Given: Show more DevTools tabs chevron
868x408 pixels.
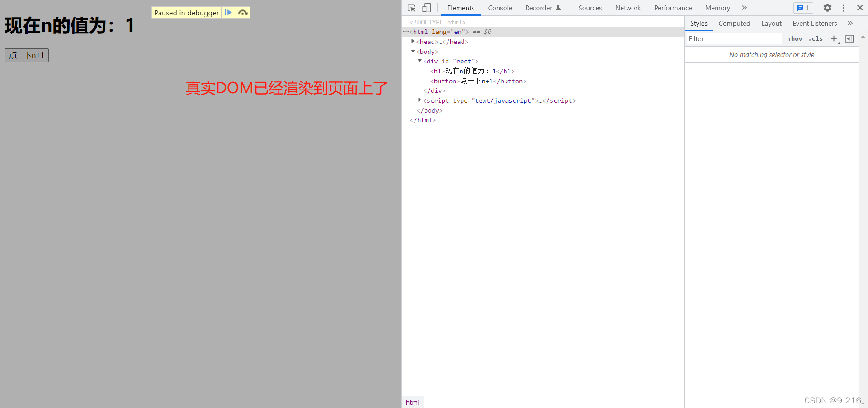Looking at the screenshot, I should [744, 8].
